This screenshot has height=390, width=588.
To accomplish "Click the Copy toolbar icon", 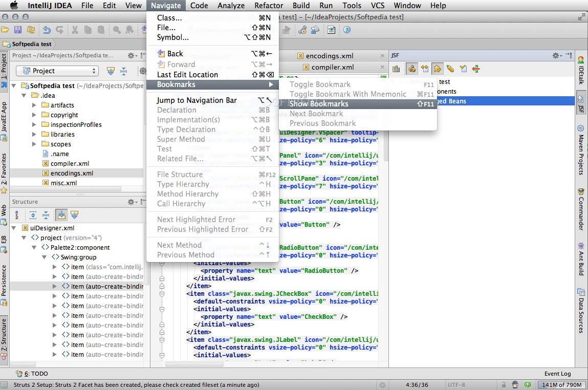I will (88, 30).
